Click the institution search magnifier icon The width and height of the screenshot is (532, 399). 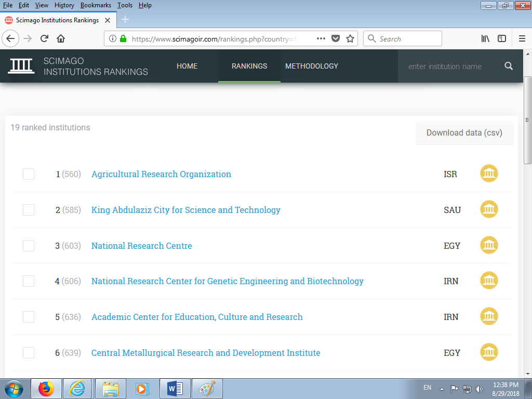pyautogui.click(x=509, y=66)
